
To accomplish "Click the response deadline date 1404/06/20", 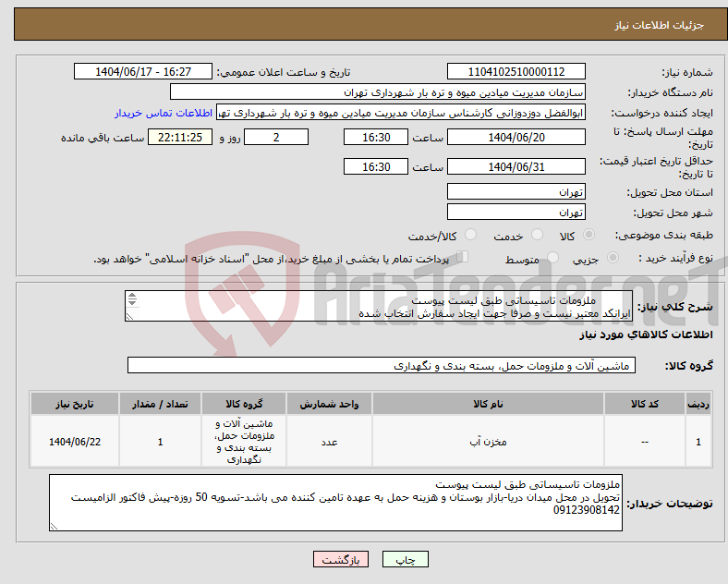I will [x=516, y=138].
